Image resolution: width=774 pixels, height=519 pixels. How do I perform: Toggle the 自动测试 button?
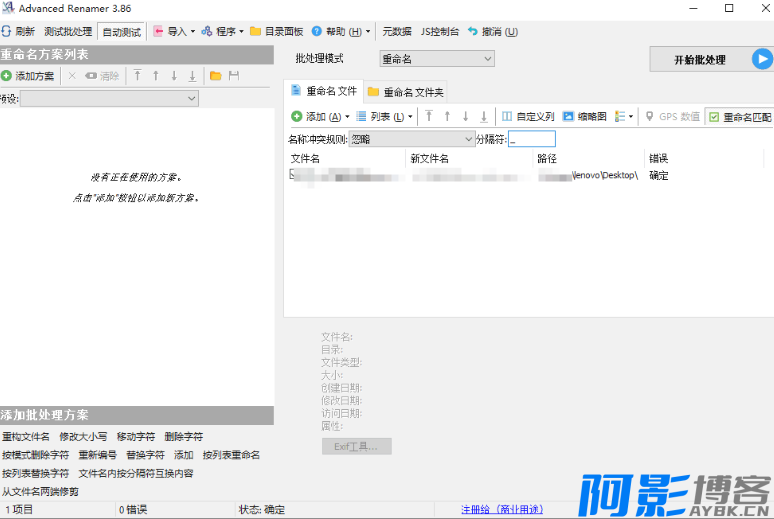(x=122, y=32)
